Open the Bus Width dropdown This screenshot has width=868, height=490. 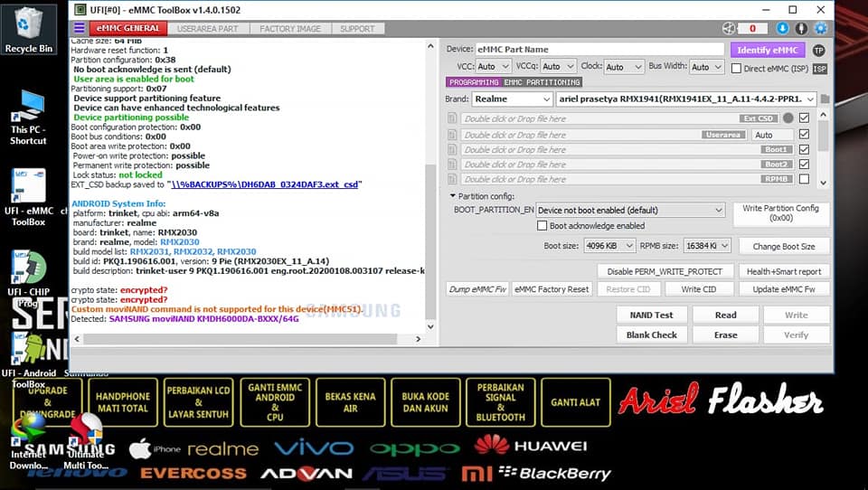pyautogui.click(x=707, y=67)
